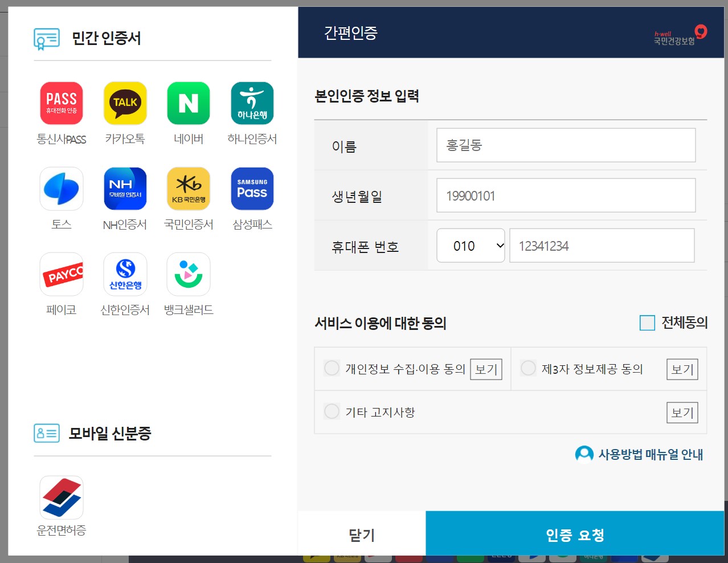This screenshot has width=728, height=563.
Task: Click the 국민건강보험 h-well logo
Action: pyautogui.click(x=680, y=35)
